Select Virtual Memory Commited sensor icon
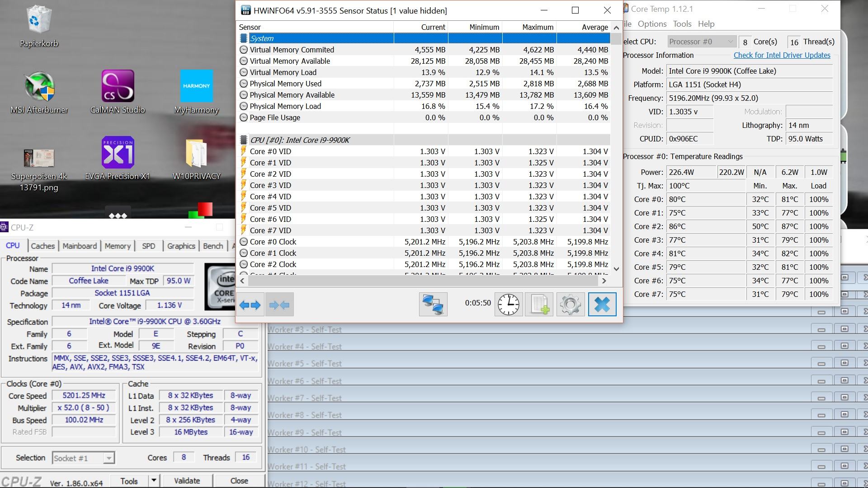 pos(244,50)
